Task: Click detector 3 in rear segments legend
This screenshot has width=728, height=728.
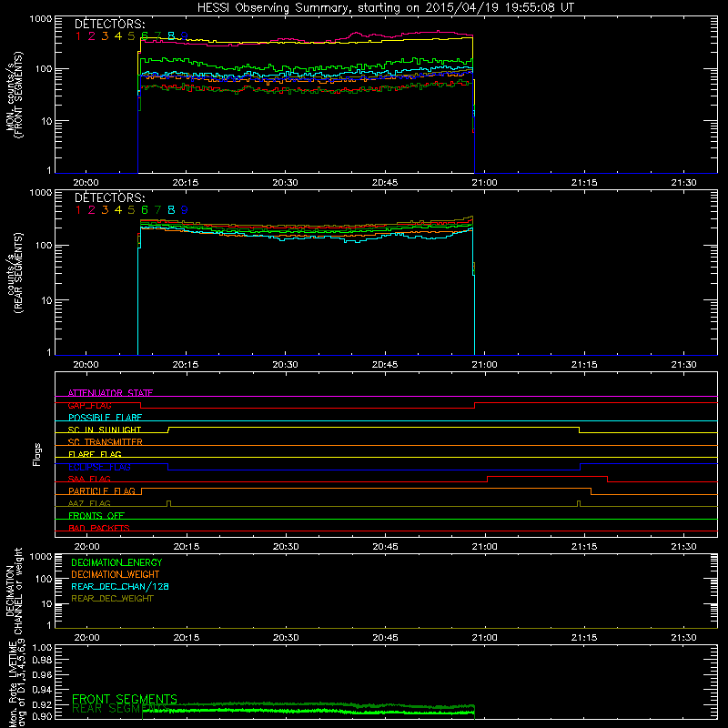Action: pyautogui.click(x=105, y=210)
